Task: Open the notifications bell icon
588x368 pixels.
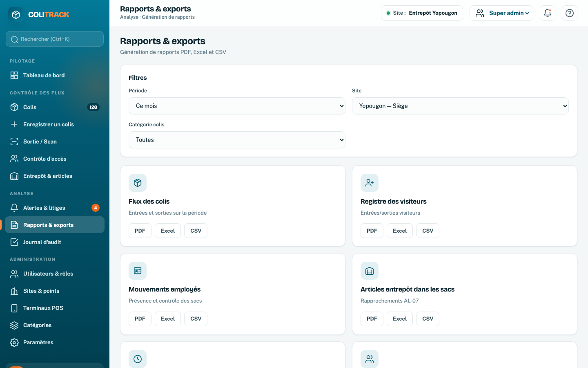Action: pyautogui.click(x=548, y=13)
